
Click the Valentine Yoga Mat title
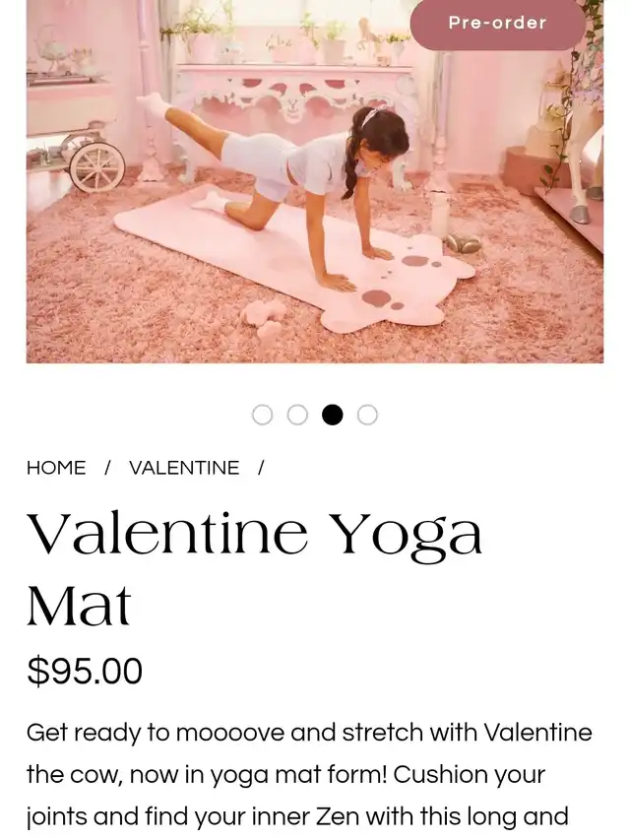255,569
